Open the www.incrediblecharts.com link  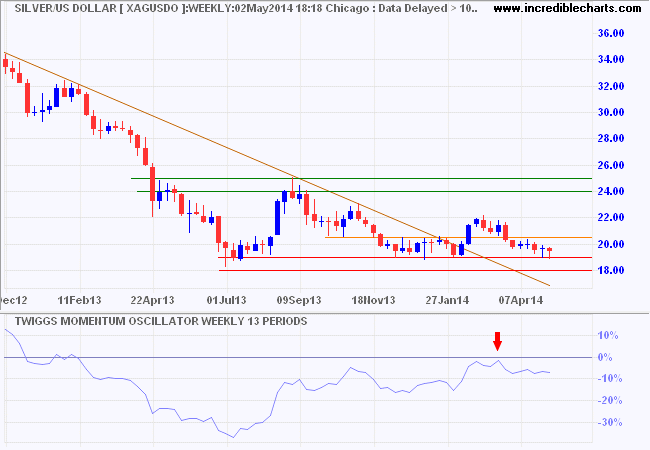[568, 8]
